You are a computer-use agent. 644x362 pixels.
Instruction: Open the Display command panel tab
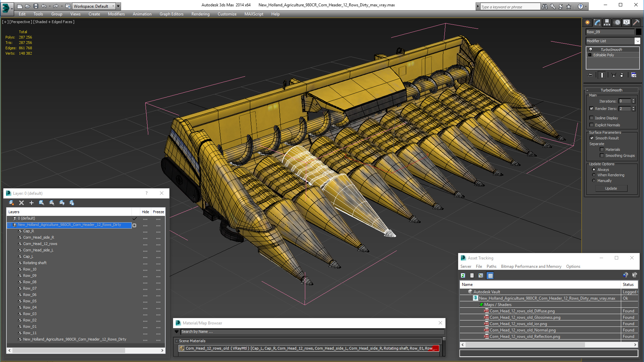click(627, 22)
